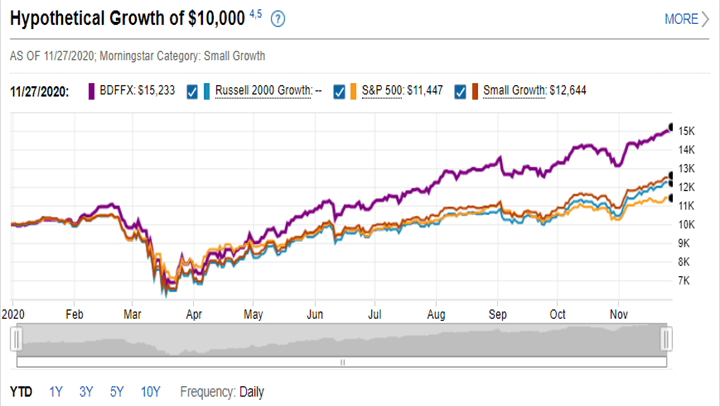Select the 5Y time range
This screenshot has height=406, width=720.
pos(117,391)
